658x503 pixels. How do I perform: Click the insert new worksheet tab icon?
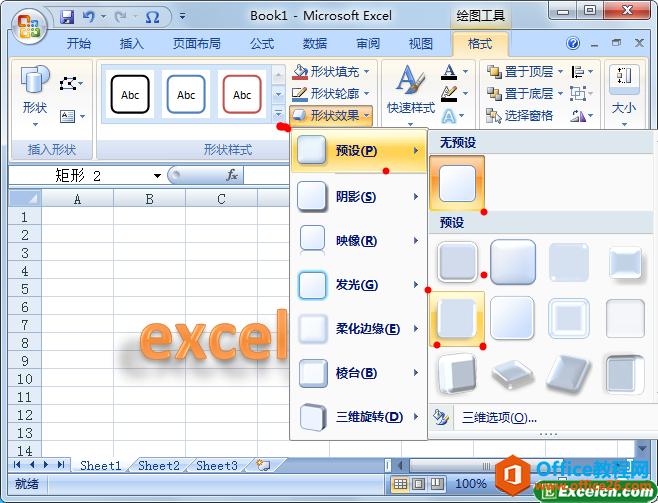click(264, 465)
